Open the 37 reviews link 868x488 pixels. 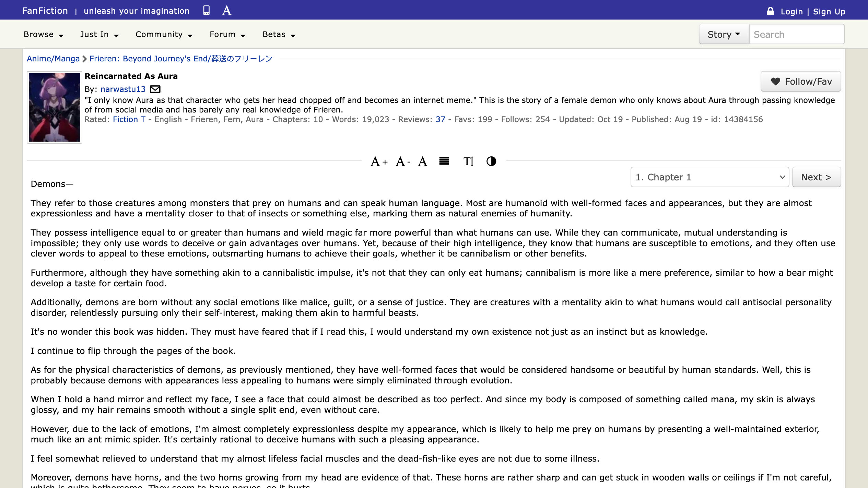[x=440, y=119]
